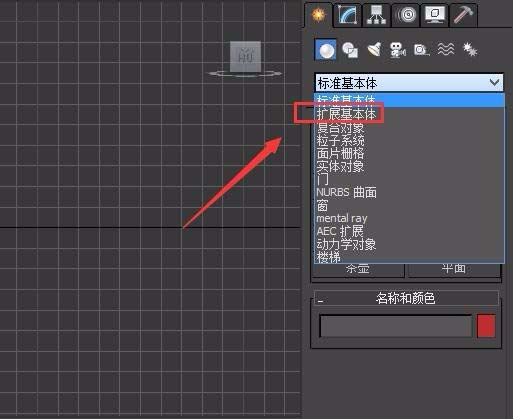Image resolution: width=513 pixels, height=419 pixels.
Task: Choose NURBS 曲面 in the dropdown list
Action: pyautogui.click(x=409, y=192)
